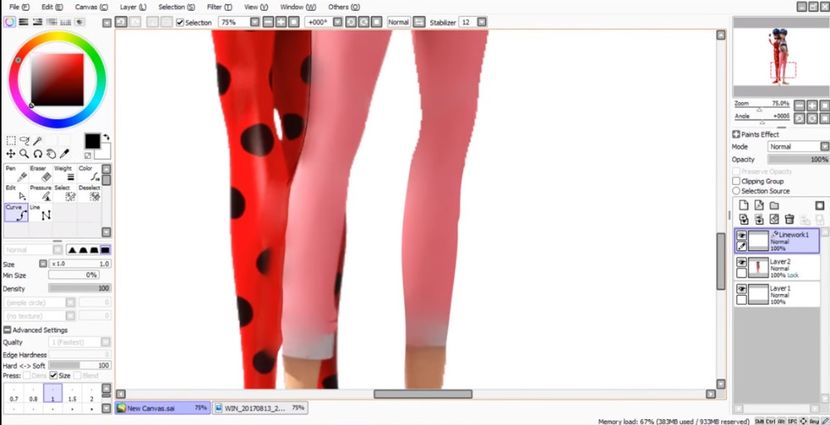Delete the selected layer
Viewport: 830px width, 425px height.
(x=789, y=219)
